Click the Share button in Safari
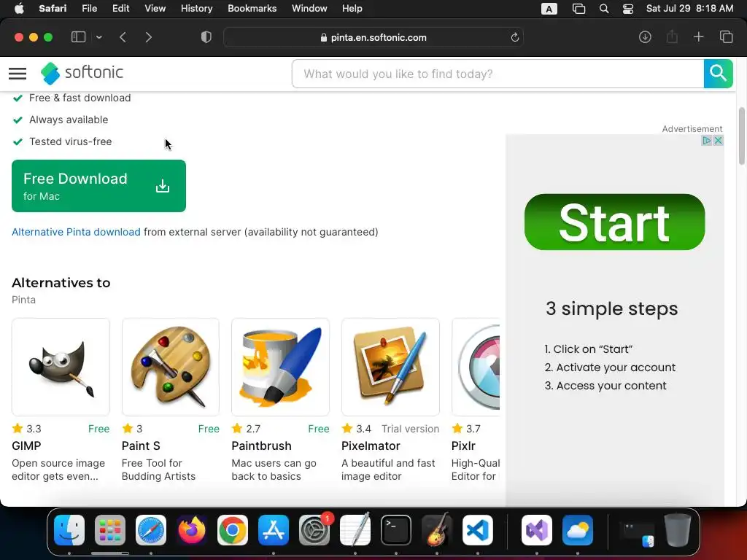The height and width of the screenshot is (560, 747). point(672,36)
